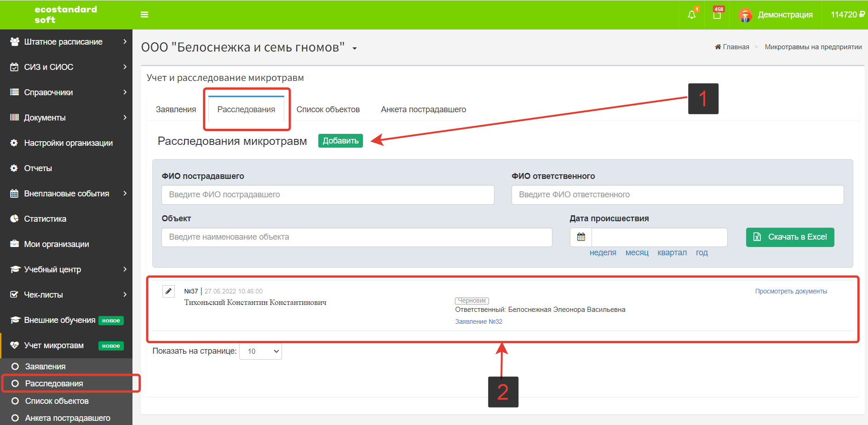Click the Справочники list icon
Image resolution: width=868 pixels, height=425 pixels.
coord(15,92)
